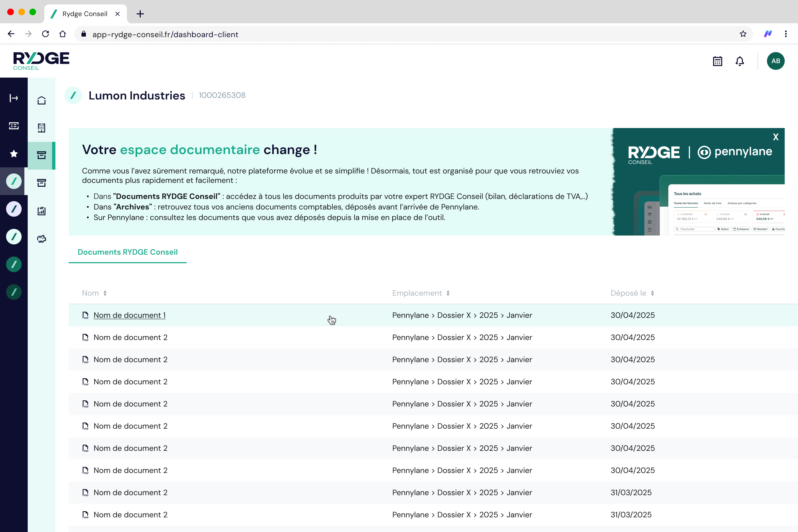This screenshot has height=532, width=798.
Task: Click the Rydge Conseil browser tab
Action: click(85, 14)
